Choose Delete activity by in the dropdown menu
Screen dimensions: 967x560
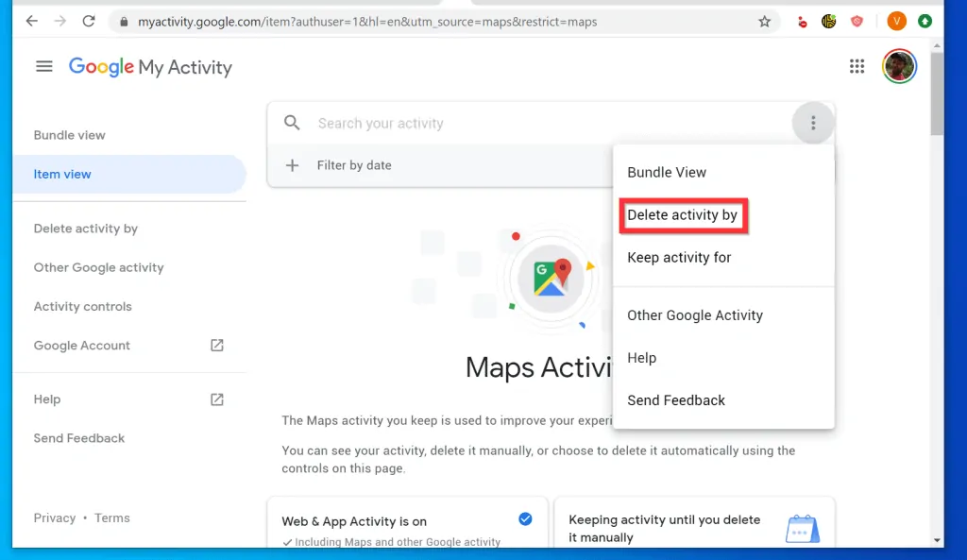tap(723, 215)
